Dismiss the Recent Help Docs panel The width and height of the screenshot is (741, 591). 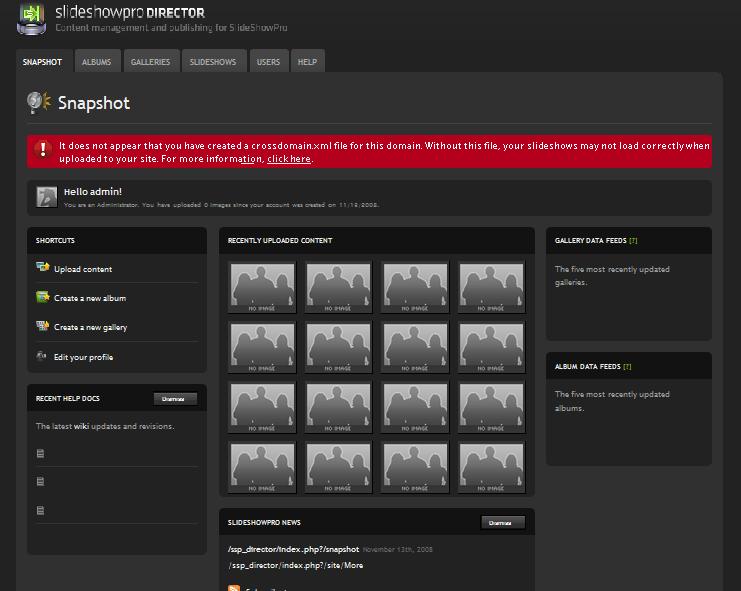[175, 399]
